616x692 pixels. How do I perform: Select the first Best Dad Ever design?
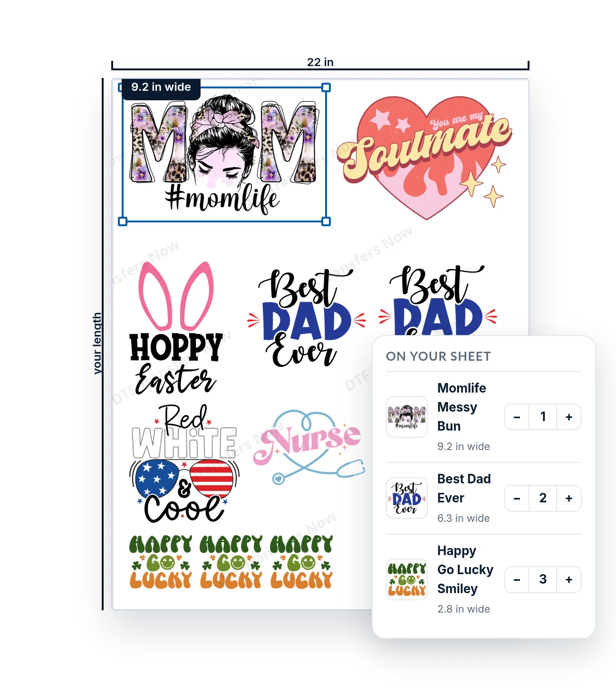(307, 318)
